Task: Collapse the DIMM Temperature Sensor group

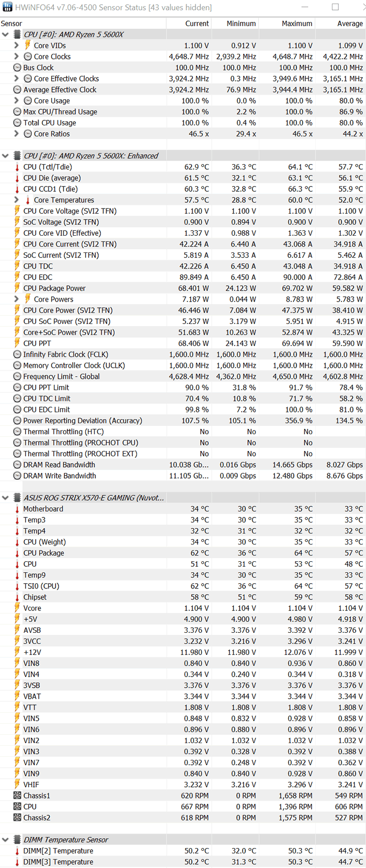Action: click(x=6, y=840)
